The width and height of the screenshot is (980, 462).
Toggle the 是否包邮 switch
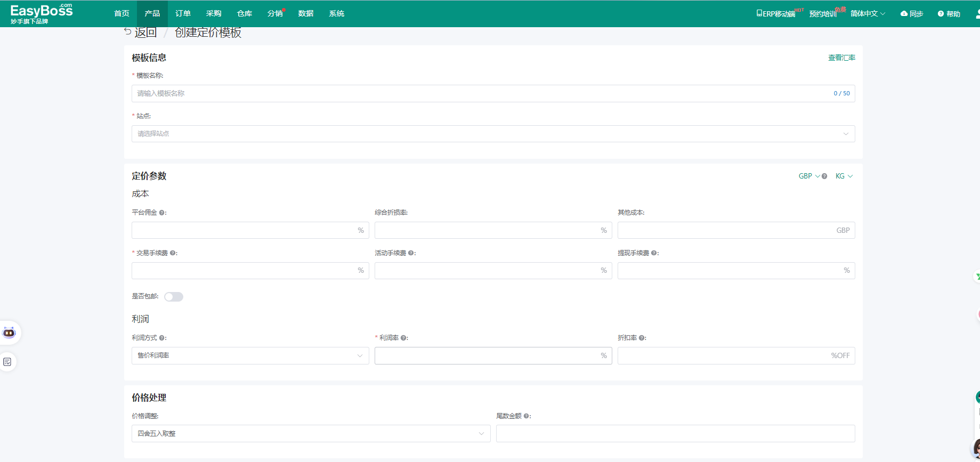pos(174,297)
